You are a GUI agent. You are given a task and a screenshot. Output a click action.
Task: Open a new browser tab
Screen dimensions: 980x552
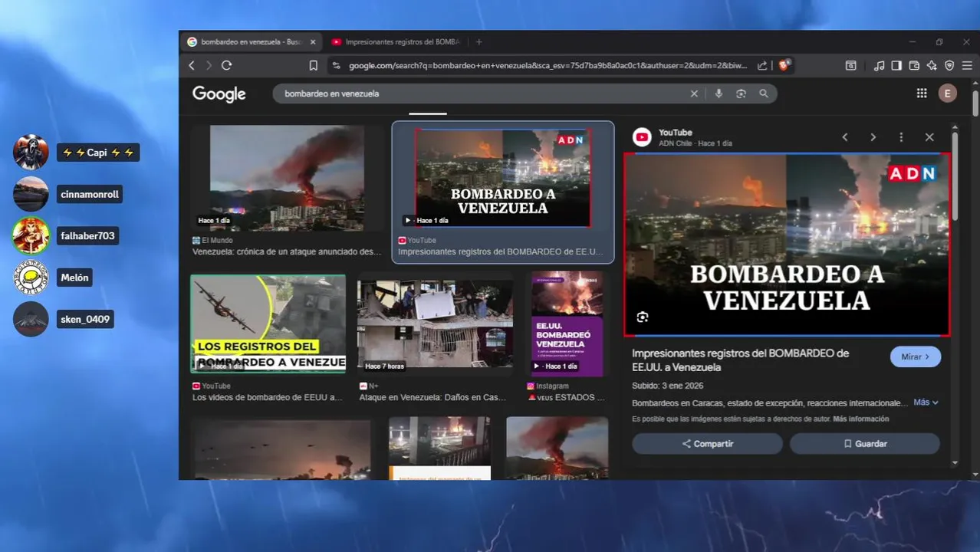(479, 42)
